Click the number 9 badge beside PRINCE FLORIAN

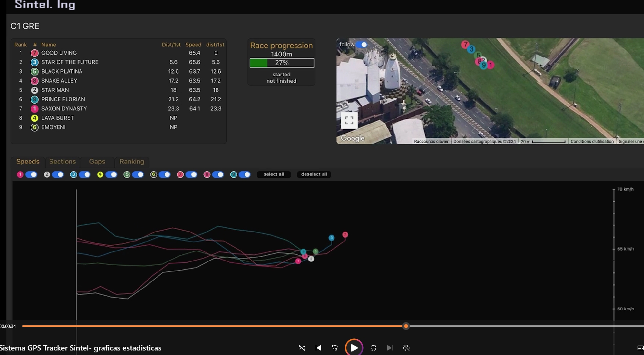click(x=34, y=100)
